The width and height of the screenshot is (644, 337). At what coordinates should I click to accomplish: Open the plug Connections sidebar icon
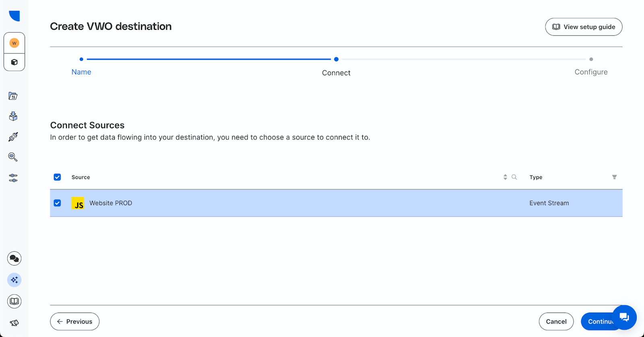pos(13,137)
